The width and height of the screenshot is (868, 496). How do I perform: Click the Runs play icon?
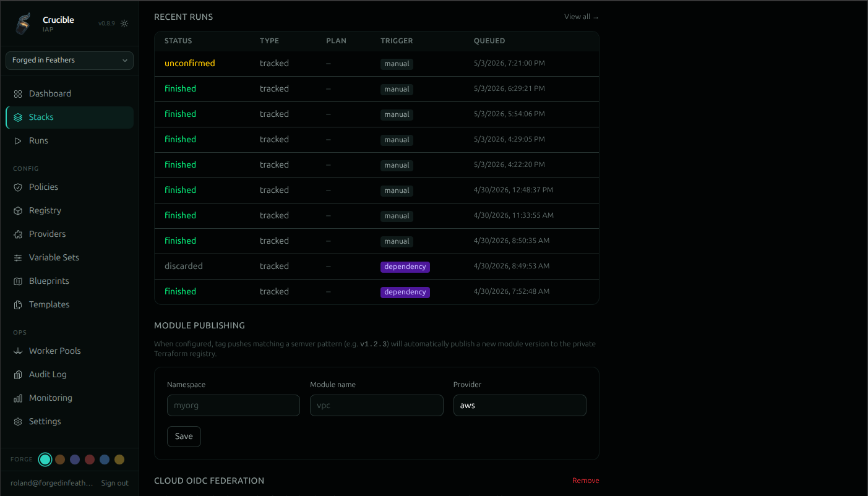point(18,140)
